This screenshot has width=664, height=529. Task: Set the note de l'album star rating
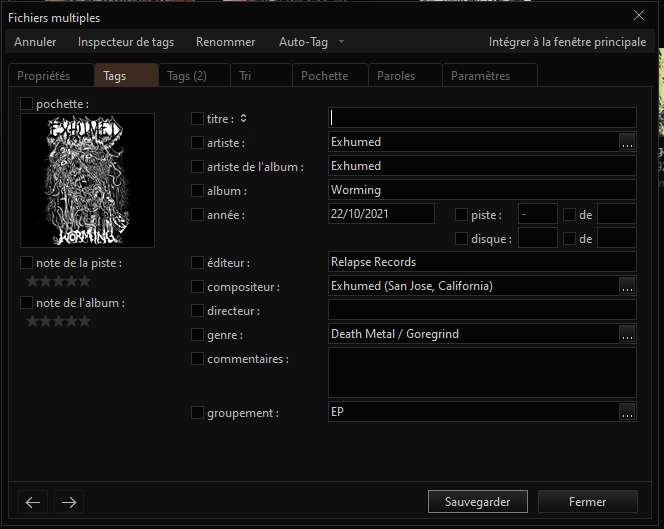point(58,321)
